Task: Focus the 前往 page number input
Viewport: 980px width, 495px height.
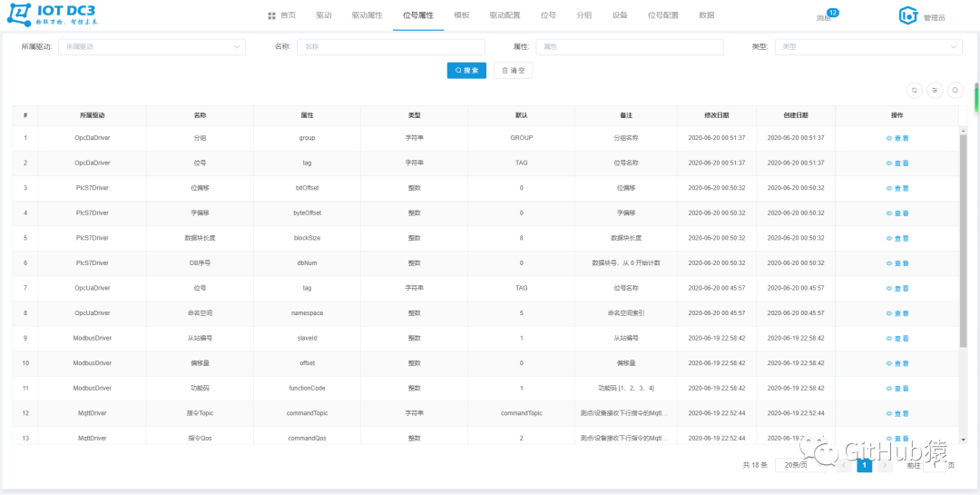Action: click(x=935, y=465)
